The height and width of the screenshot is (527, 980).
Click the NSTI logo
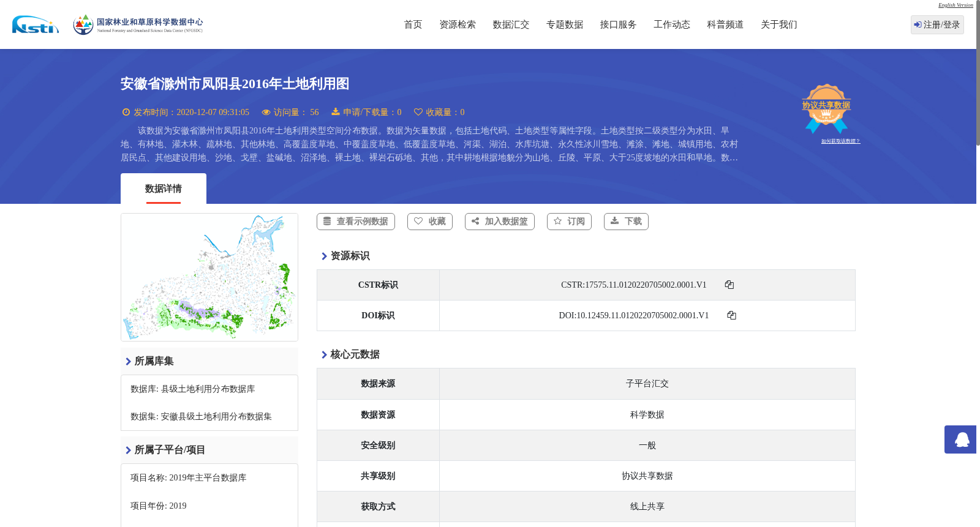point(36,24)
